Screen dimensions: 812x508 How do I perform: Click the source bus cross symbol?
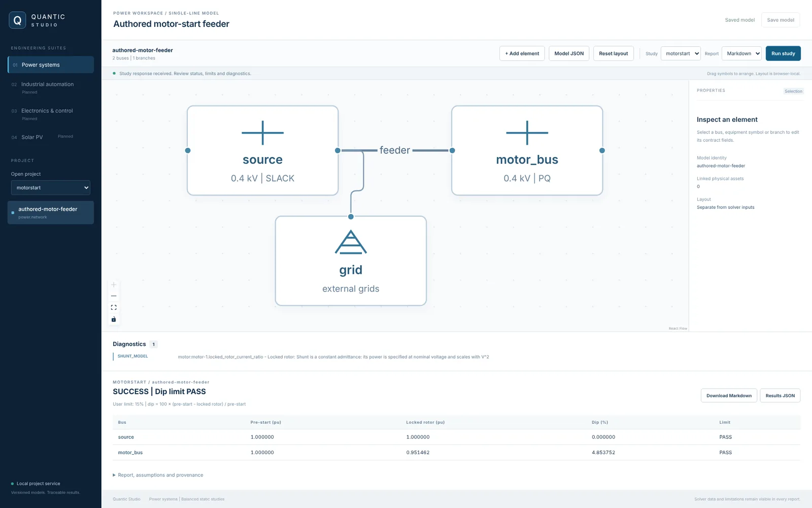[x=262, y=133]
